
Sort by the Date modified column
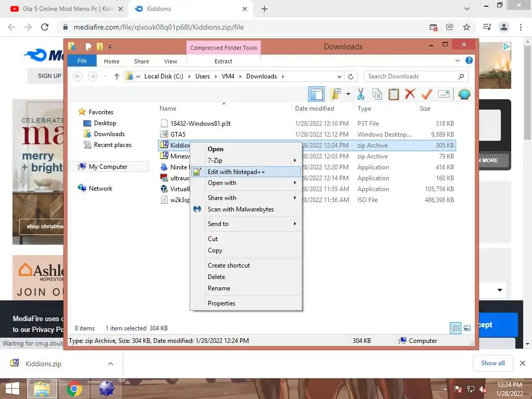tap(322, 109)
